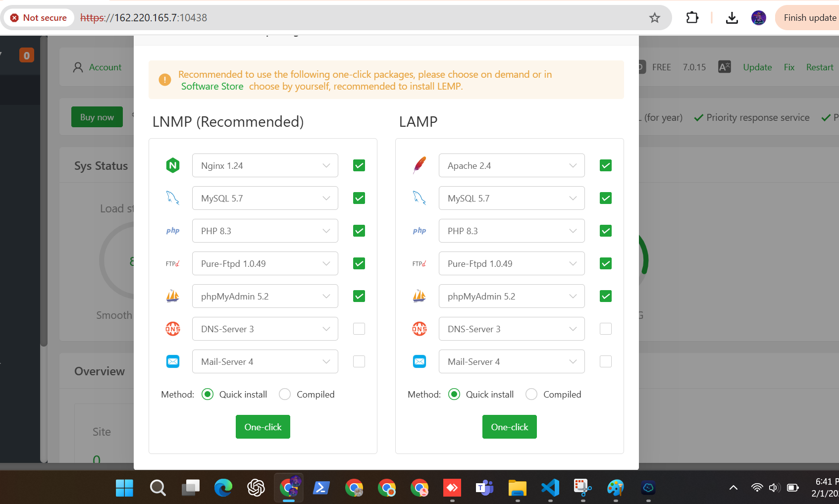
Task: Open the LAMP PHP 8.3 version dropdown
Action: [512, 231]
